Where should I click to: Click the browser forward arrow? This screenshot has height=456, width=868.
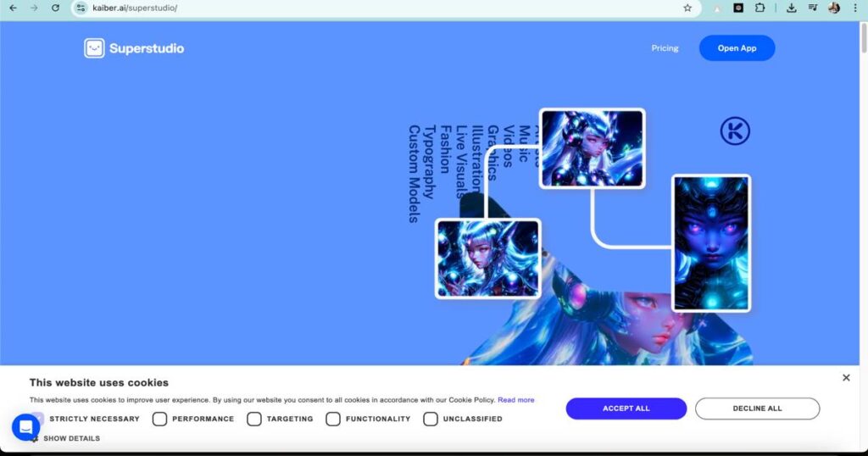(x=34, y=8)
